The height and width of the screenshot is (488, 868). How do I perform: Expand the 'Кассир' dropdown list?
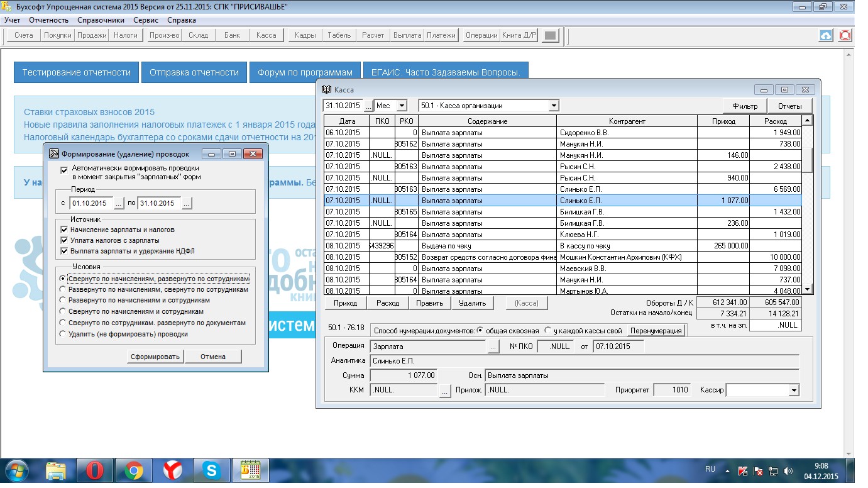[x=794, y=391]
